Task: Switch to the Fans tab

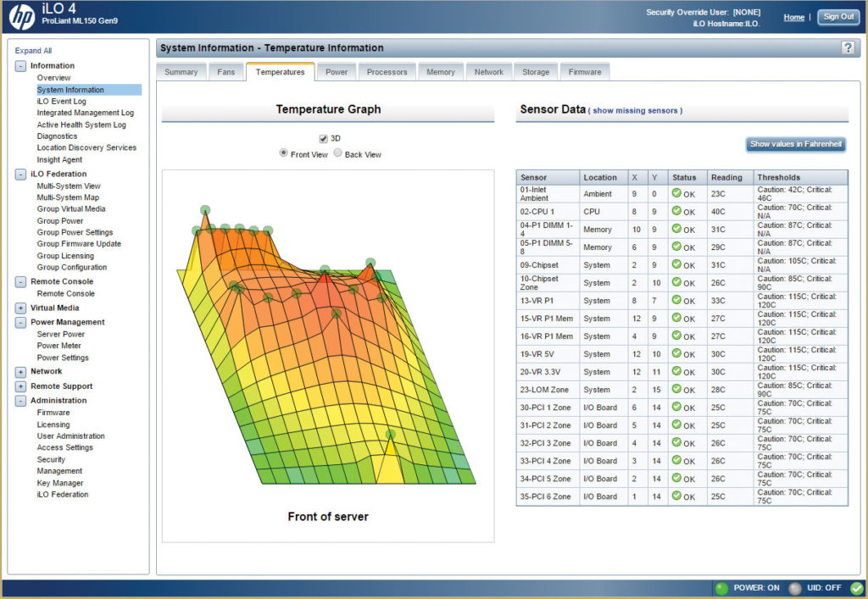Action: pos(225,72)
